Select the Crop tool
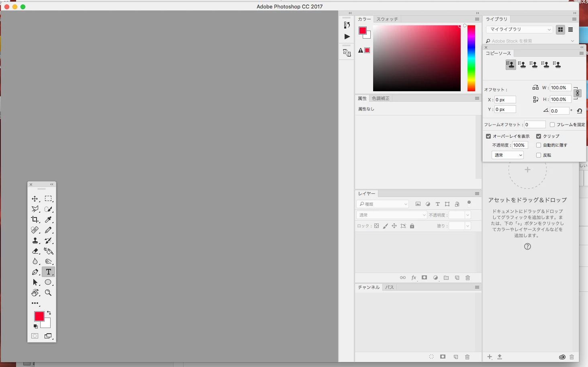Screen dimensions: 588x367 point(35,219)
